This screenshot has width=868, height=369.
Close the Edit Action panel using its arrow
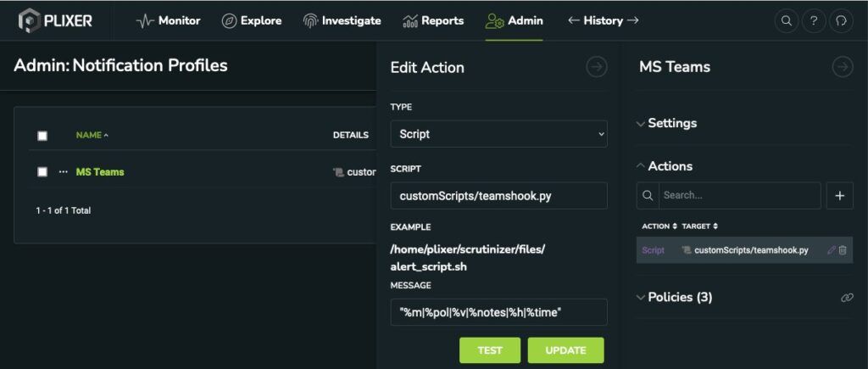pyautogui.click(x=596, y=67)
